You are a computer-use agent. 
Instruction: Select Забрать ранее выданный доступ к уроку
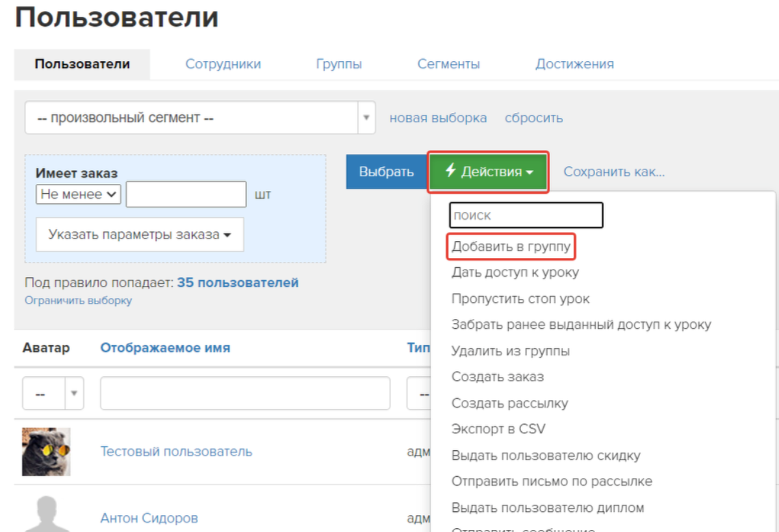pyautogui.click(x=581, y=325)
